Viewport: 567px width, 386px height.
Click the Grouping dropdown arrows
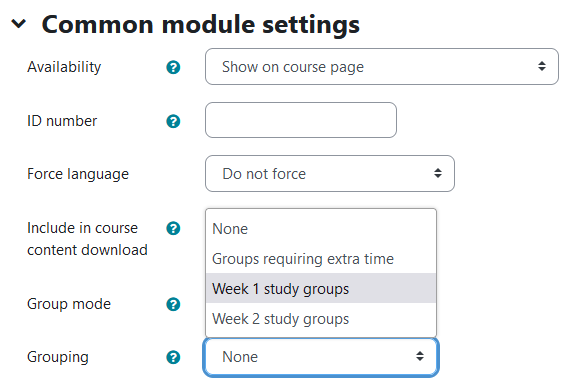coord(420,356)
